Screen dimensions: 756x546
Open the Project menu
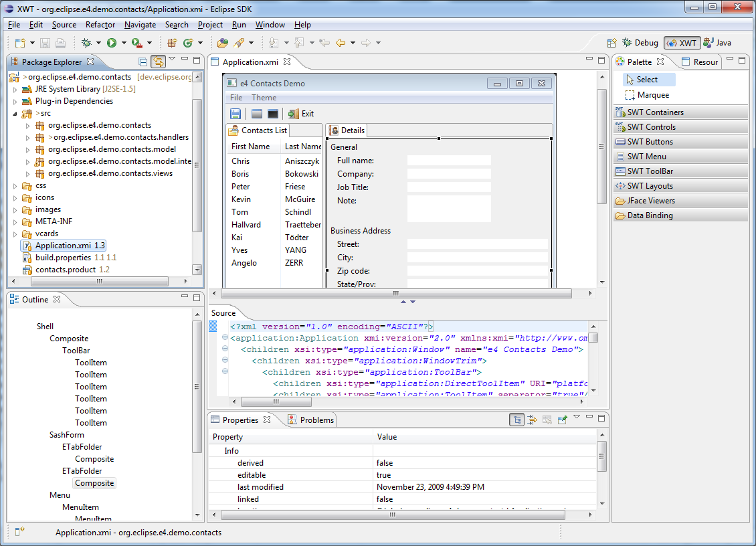click(210, 25)
